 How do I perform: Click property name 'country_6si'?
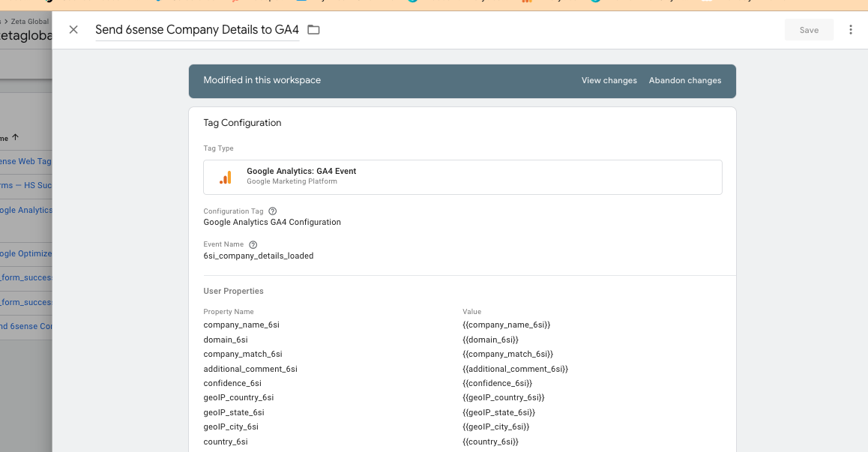[x=226, y=442]
